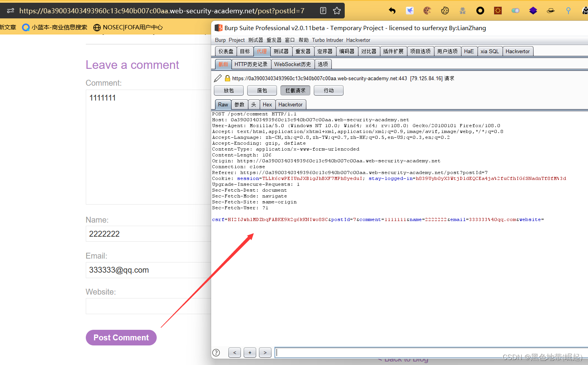
Task: Click the next match > button
Action: tap(265, 352)
